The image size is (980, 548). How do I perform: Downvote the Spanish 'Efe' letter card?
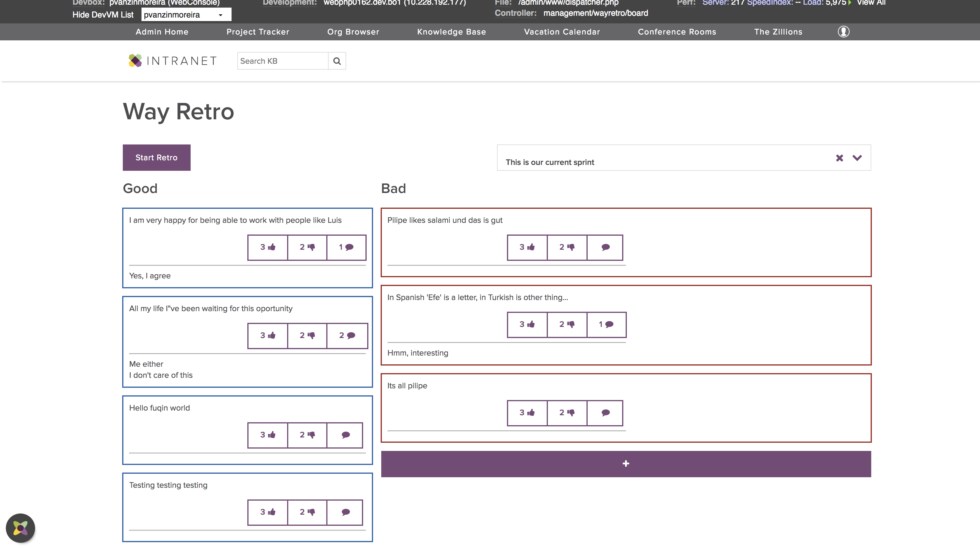coord(567,325)
